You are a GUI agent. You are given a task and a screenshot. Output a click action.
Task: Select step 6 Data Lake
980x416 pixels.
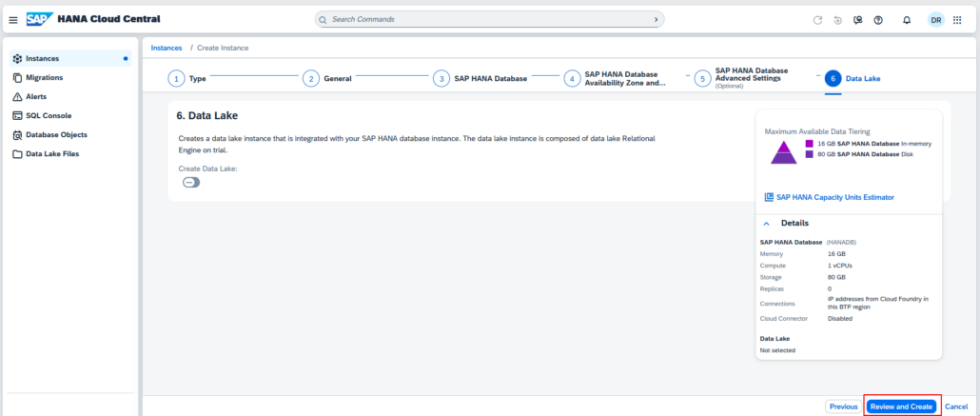(853, 79)
